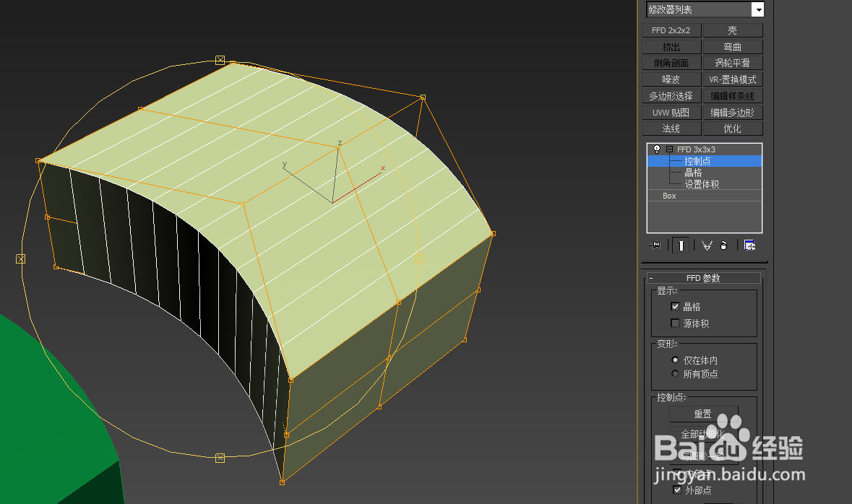The image size is (852, 504).
Task: Select FFD 3x3x3 in the modifier stack
Action: tap(696, 149)
